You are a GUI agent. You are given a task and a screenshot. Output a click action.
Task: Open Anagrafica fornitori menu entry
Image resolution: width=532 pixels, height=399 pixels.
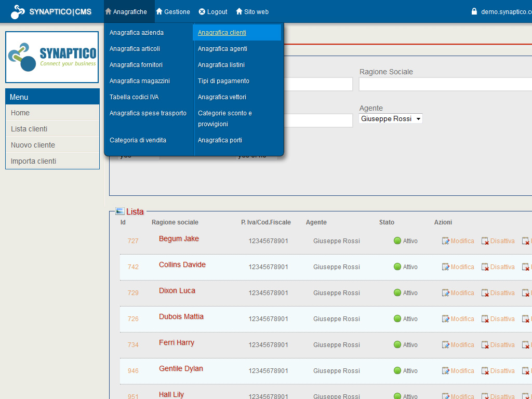(x=136, y=65)
